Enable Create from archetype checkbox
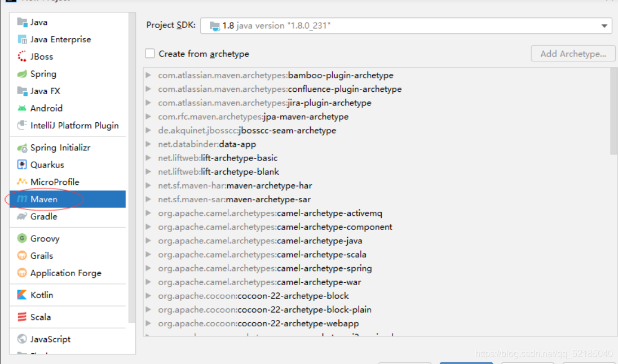The image size is (618, 364). (x=150, y=54)
